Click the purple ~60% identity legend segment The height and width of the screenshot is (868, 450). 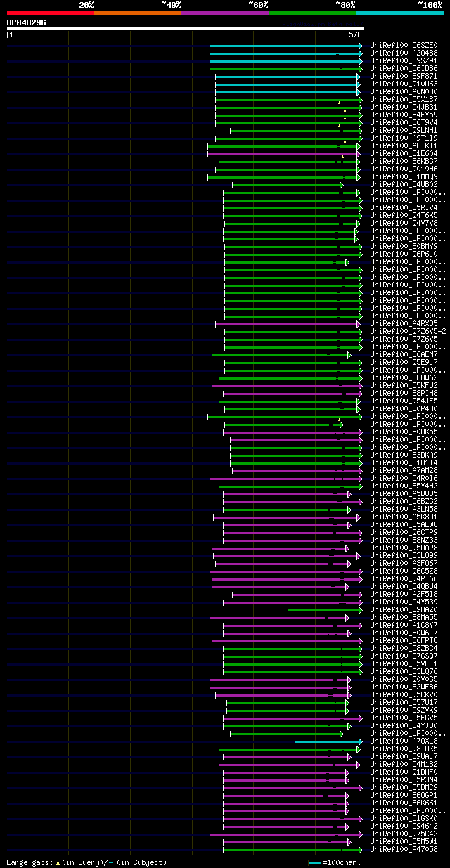pyautogui.click(x=225, y=12)
